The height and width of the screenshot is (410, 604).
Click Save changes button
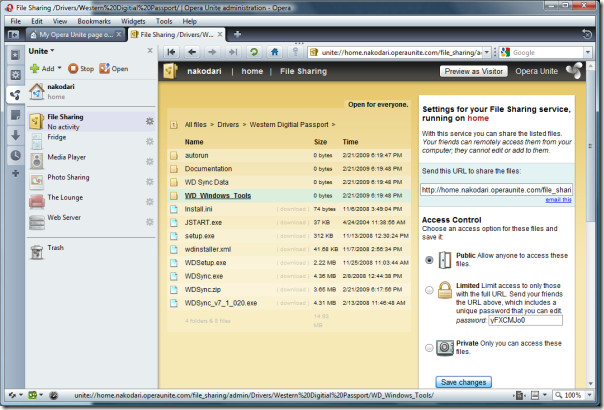click(463, 382)
